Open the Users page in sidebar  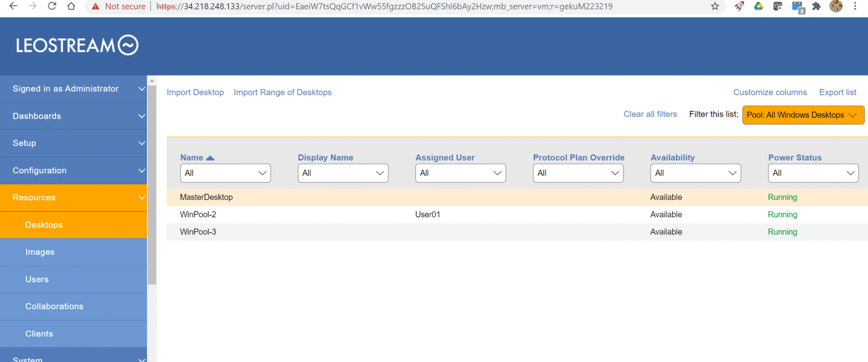73,279
